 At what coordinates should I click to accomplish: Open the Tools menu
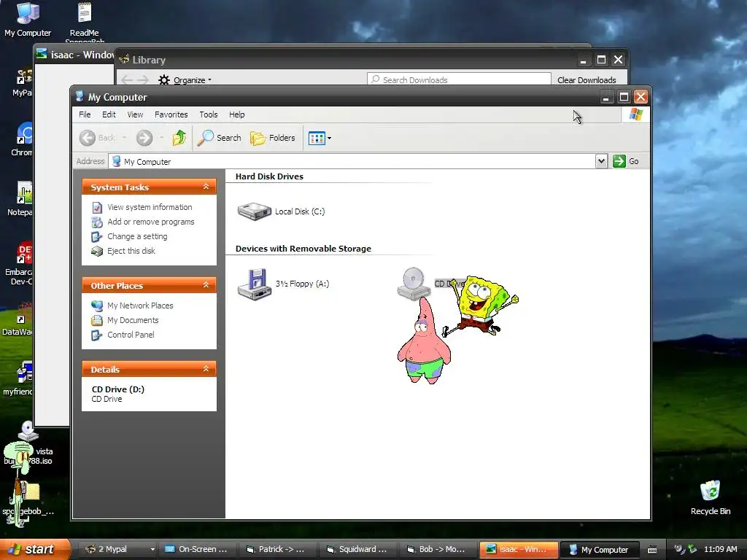tap(208, 114)
